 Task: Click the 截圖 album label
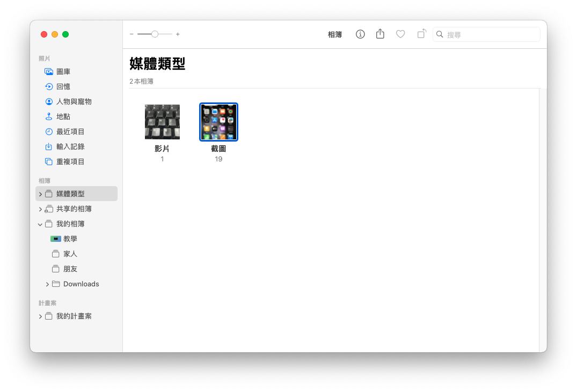coord(218,149)
